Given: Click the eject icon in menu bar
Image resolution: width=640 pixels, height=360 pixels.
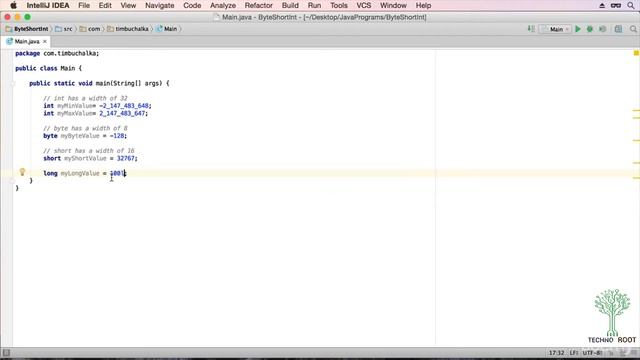Looking at the screenshot, I should click(602, 5).
